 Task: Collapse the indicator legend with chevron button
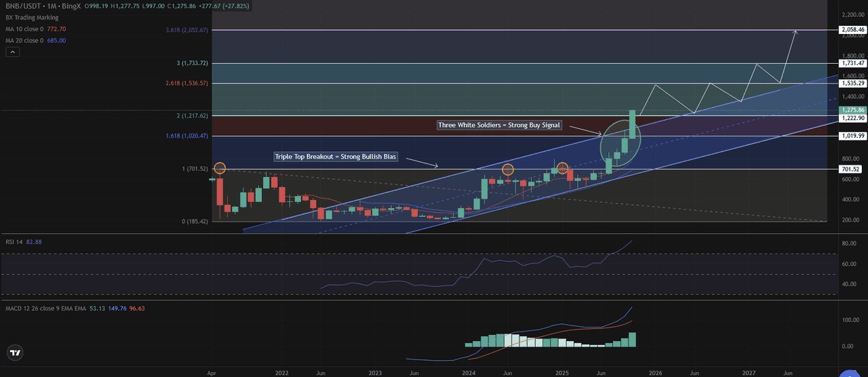coord(12,52)
